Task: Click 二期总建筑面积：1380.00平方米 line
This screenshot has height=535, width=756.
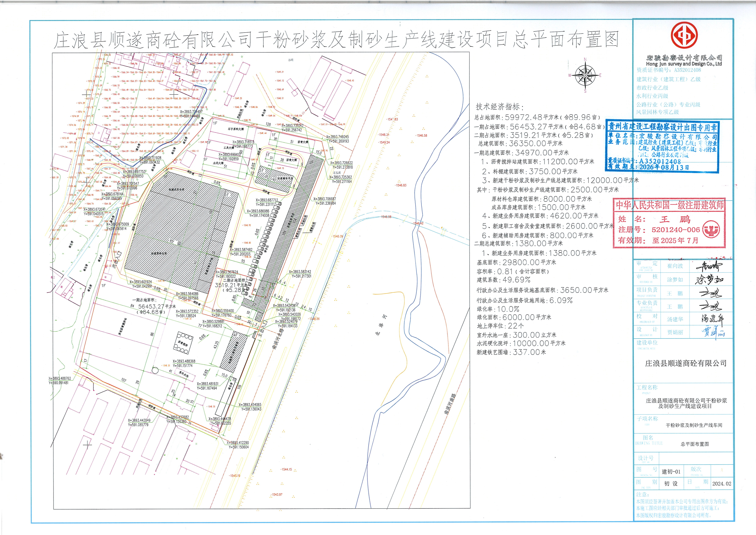Action: (x=519, y=243)
